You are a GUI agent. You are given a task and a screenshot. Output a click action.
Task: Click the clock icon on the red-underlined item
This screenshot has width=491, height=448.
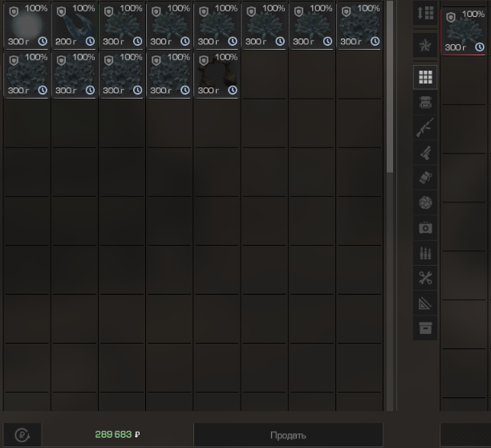pyautogui.click(x=480, y=47)
